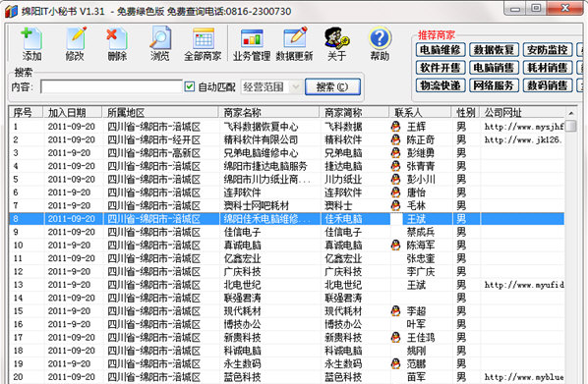Select 联强君涛 in merchant name column
The height and width of the screenshot is (384, 588).
(x=242, y=299)
